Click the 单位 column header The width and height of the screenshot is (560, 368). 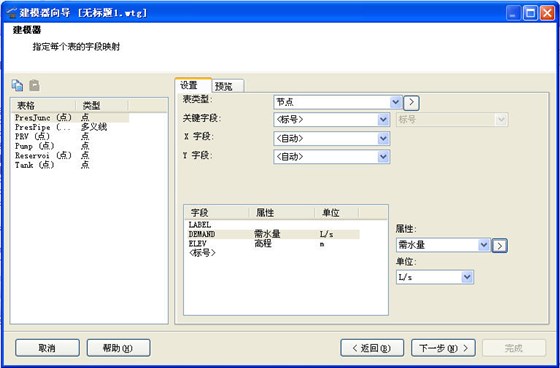click(x=337, y=213)
